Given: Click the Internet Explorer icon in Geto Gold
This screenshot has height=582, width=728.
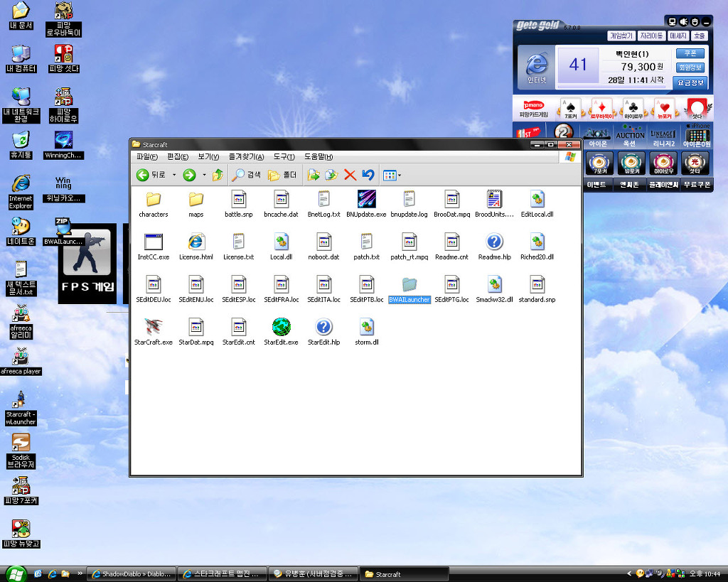Looking at the screenshot, I should coord(535,65).
